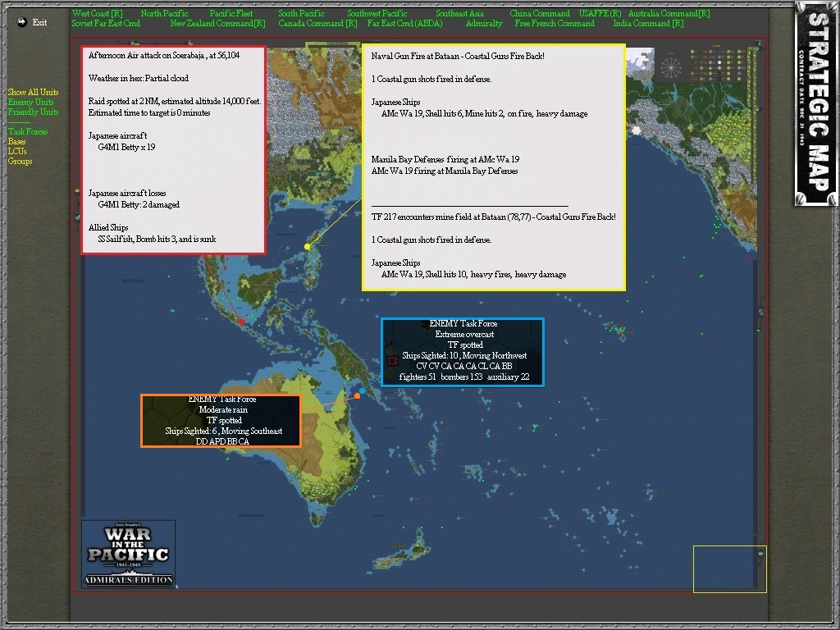Click 'Weather in hex: Partial cloud' text
This screenshot has height=630, width=840.
click(x=138, y=78)
